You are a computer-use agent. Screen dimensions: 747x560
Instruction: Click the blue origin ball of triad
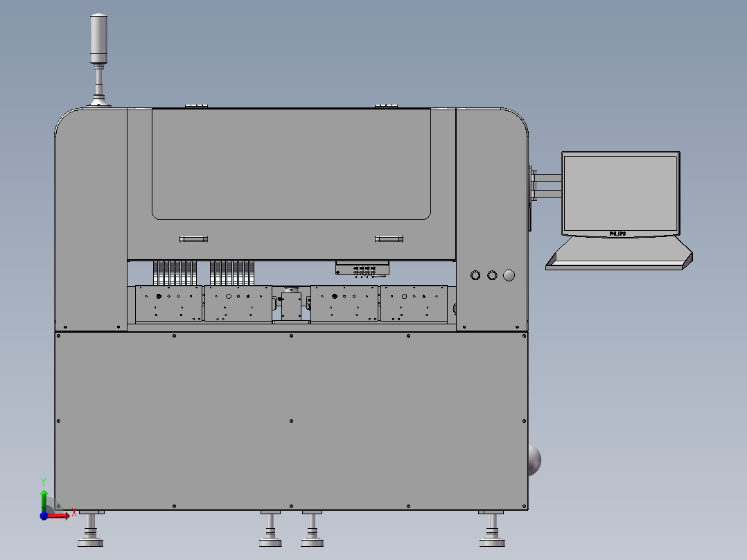(44, 516)
